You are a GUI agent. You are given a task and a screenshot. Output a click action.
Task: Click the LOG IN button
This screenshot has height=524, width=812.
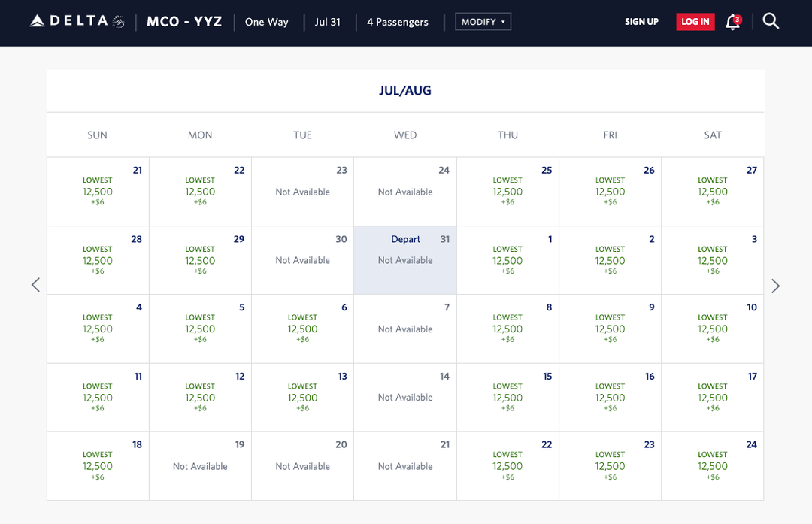(695, 21)
